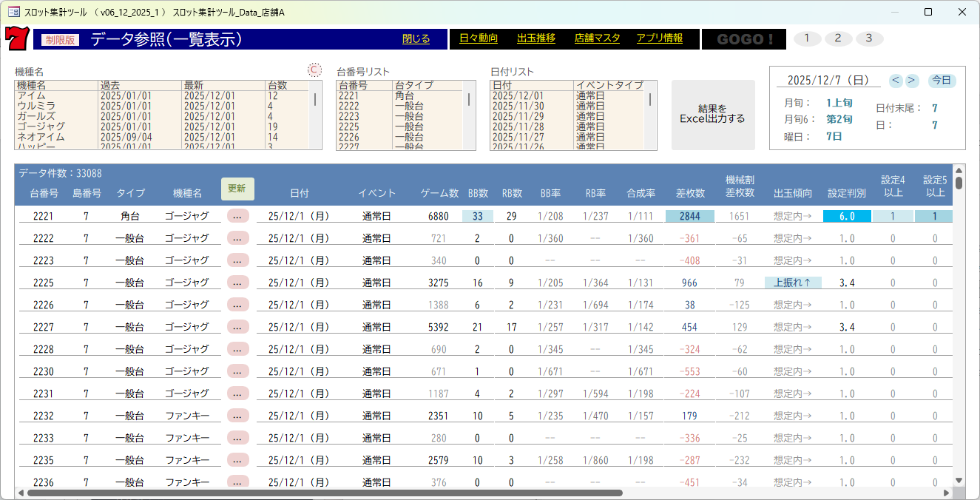Switch to page 3 pill button
Viewport: 980px width, 500px height.
(869, 38)
